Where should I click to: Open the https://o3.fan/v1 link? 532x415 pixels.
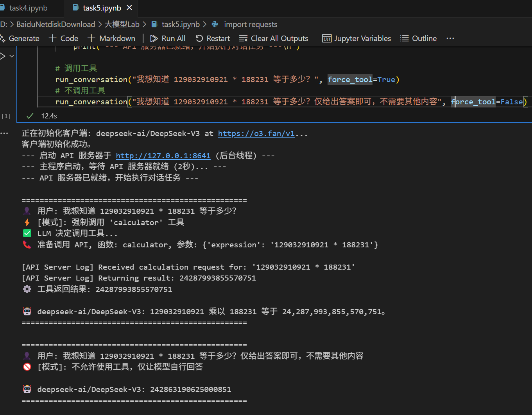coord(256,133)
